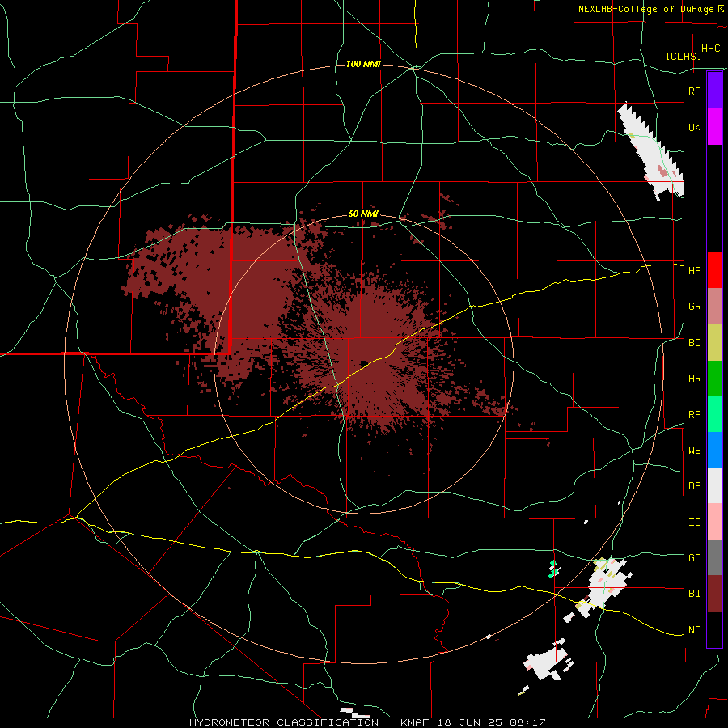Click the dusty pink GR legend swatch
Viewport: 728px width, 728px height.
click(x=714, y=306)
